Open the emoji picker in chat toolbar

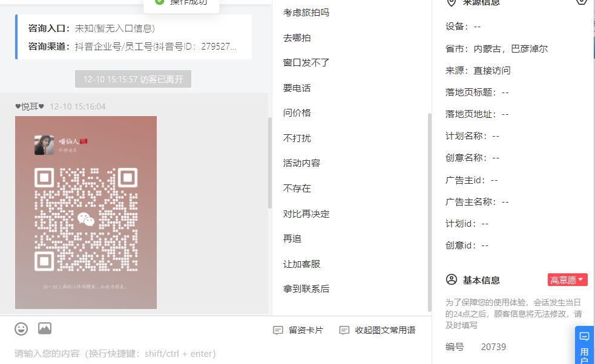pos(21,329)
